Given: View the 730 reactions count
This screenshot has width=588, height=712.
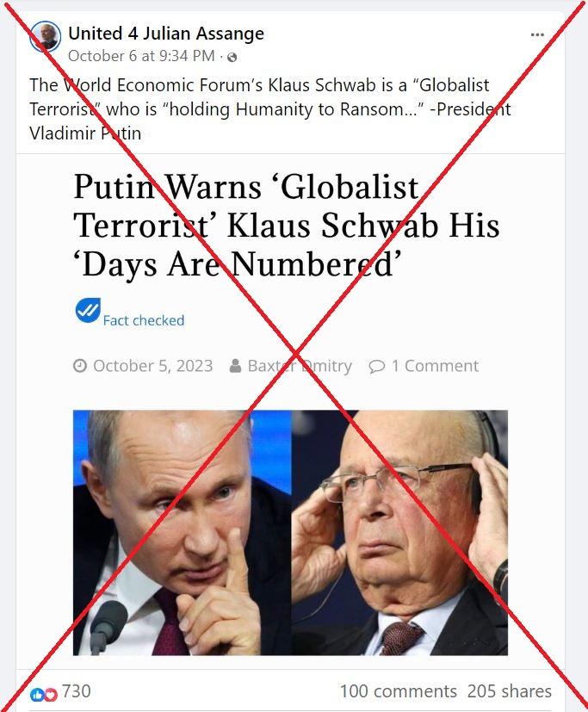Looking at the screenshot, I should [77, 691].
